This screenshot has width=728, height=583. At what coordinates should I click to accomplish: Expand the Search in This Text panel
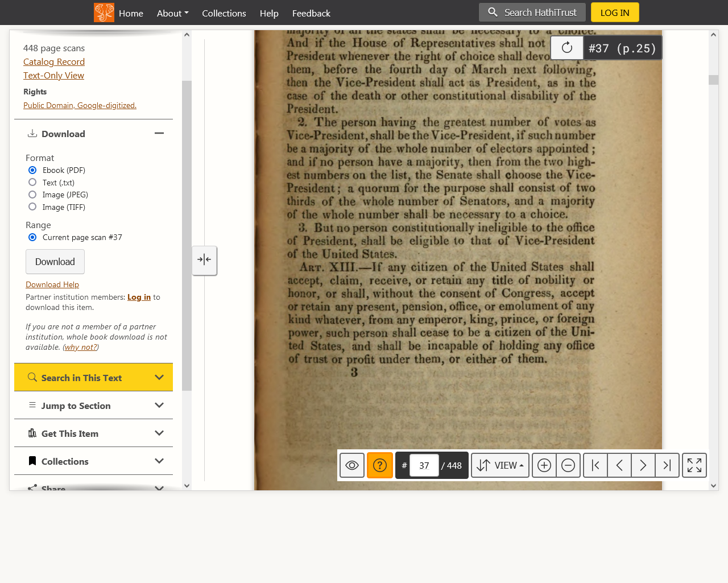coord(94,378)
